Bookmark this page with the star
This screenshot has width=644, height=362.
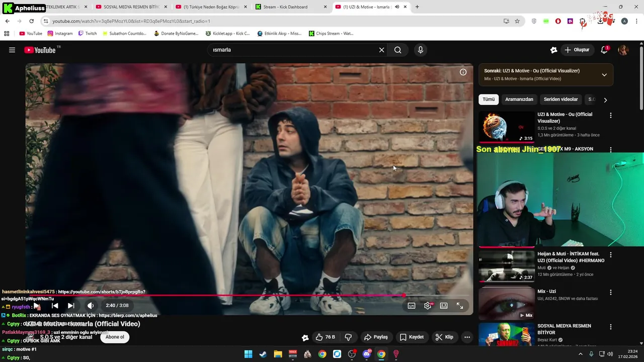(x=517, y=21)
